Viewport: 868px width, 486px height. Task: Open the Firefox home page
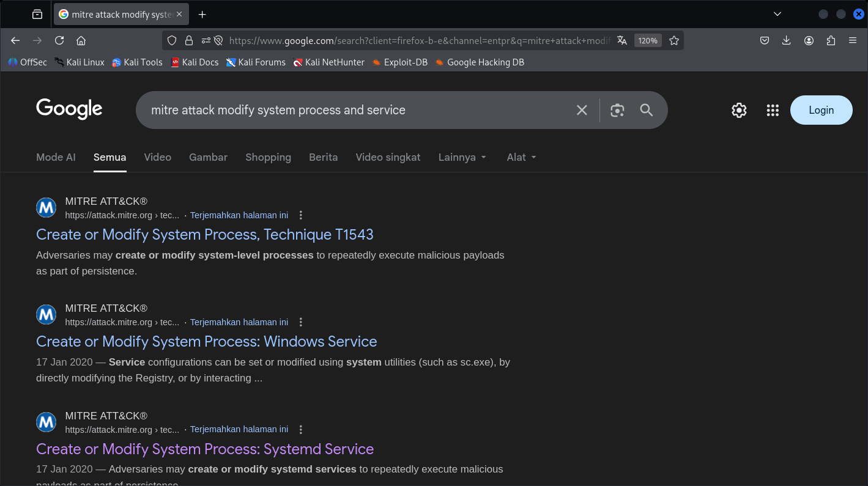81,40
